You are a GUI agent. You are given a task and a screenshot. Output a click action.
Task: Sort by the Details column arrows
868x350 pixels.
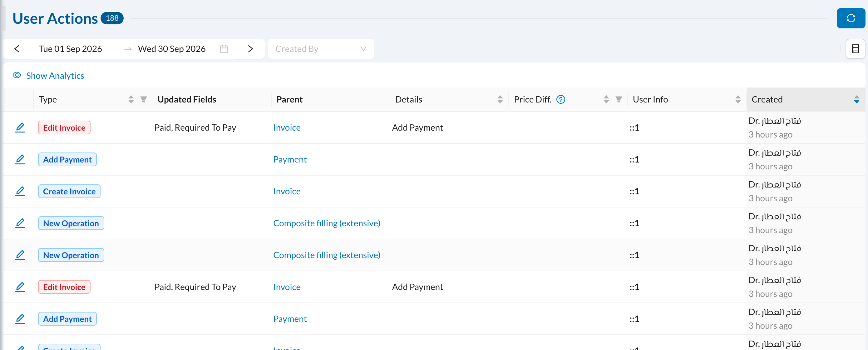500,99
